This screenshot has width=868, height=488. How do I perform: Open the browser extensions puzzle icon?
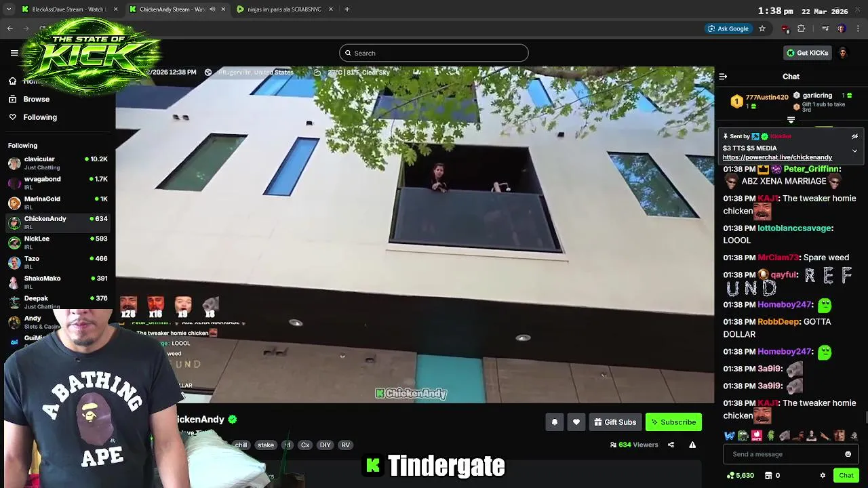(802, 28)
